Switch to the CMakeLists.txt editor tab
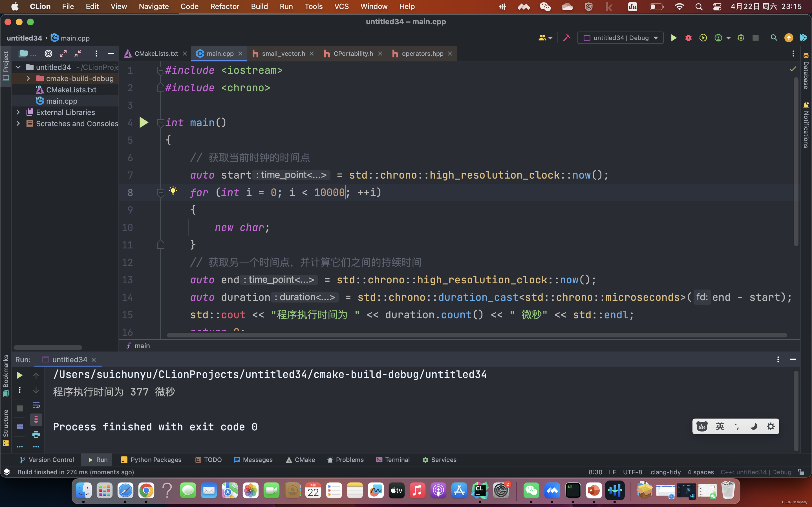The height and width of the screenshot is (507, 812). [156, 54]
